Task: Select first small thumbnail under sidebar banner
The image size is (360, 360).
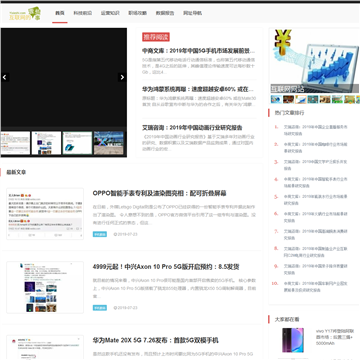Action: point(276,99)
